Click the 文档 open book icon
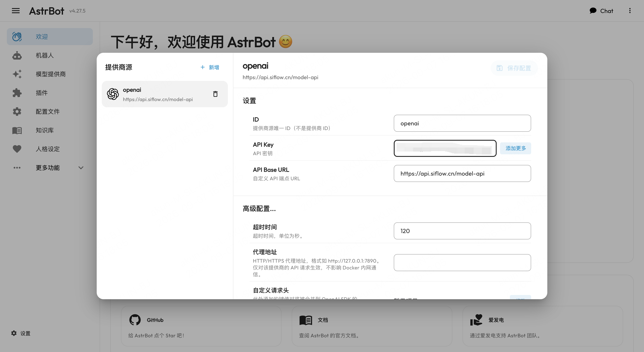Viewport: 644px width, 352px height. (306, 320)
